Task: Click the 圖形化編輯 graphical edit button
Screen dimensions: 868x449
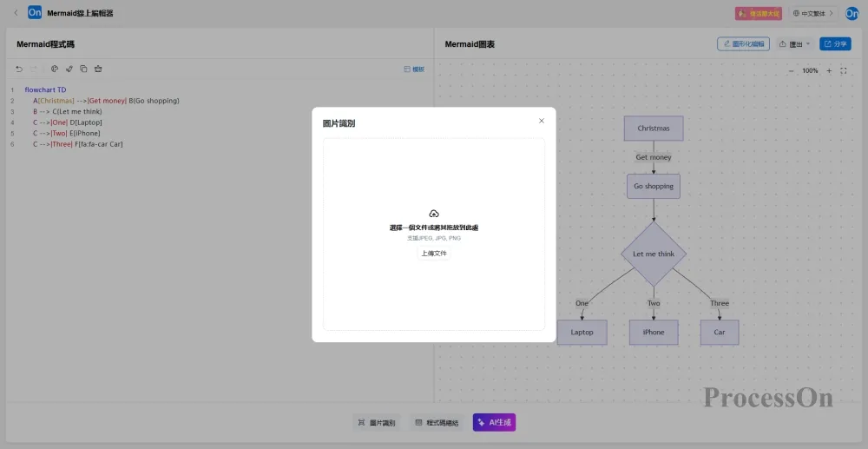Action: tap(743, 43)
